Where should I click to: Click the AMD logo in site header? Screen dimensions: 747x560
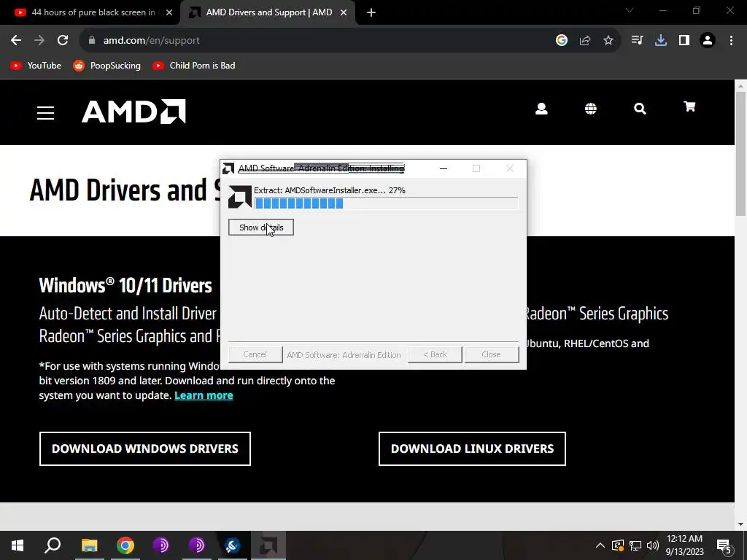[x=133, y=112]
